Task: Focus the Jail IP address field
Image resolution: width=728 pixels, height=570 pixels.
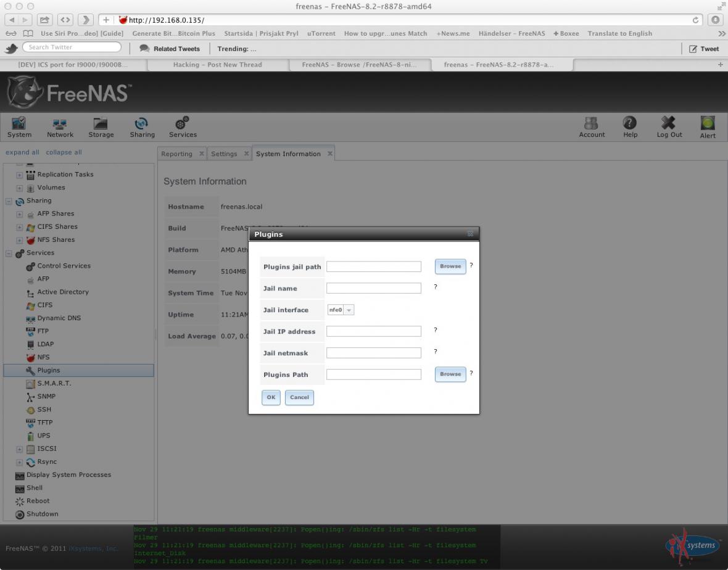Action: 374,331
